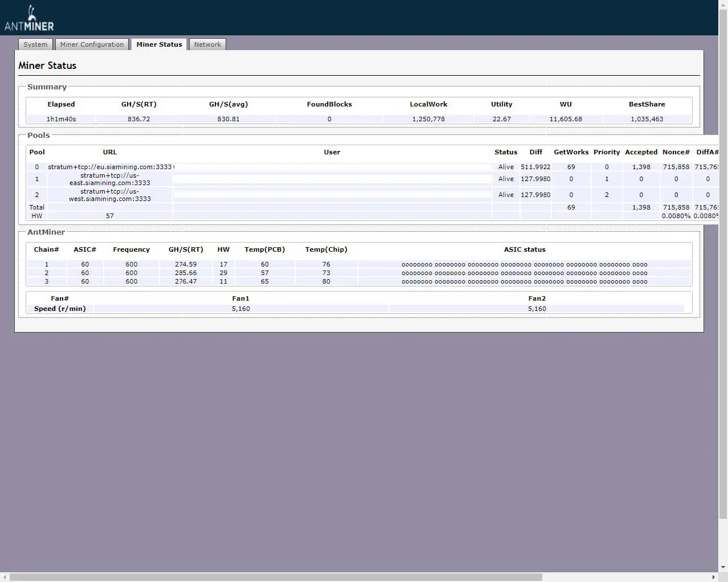Open the System tab
Screen dimensions: 728x582
tap(35, 44)
